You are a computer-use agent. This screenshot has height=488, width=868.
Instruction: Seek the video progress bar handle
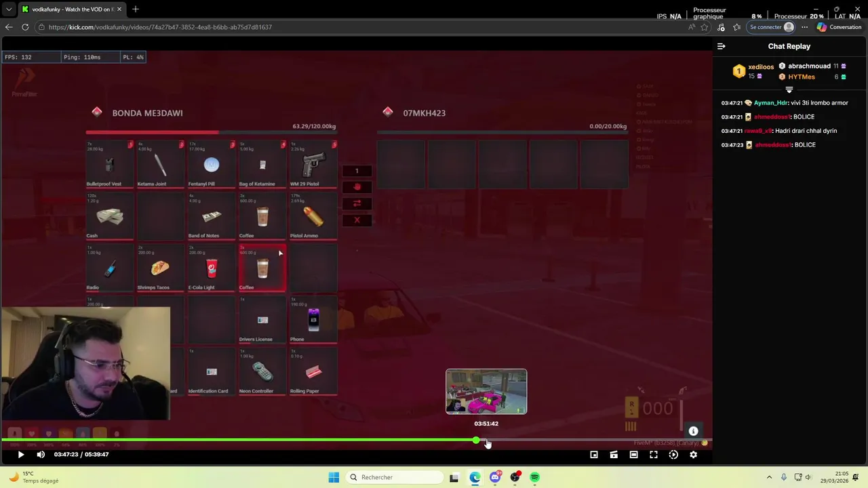coord(477,441)
